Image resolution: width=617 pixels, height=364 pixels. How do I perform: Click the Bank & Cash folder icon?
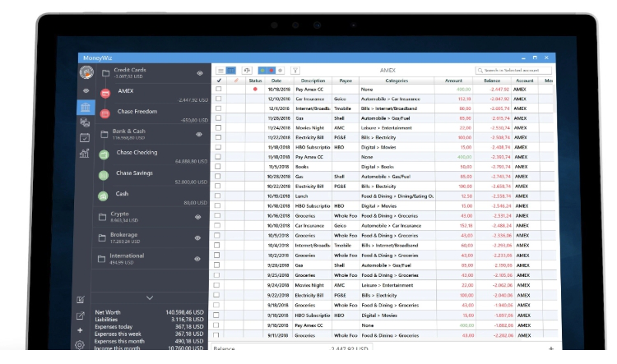(x=104, y=135)
